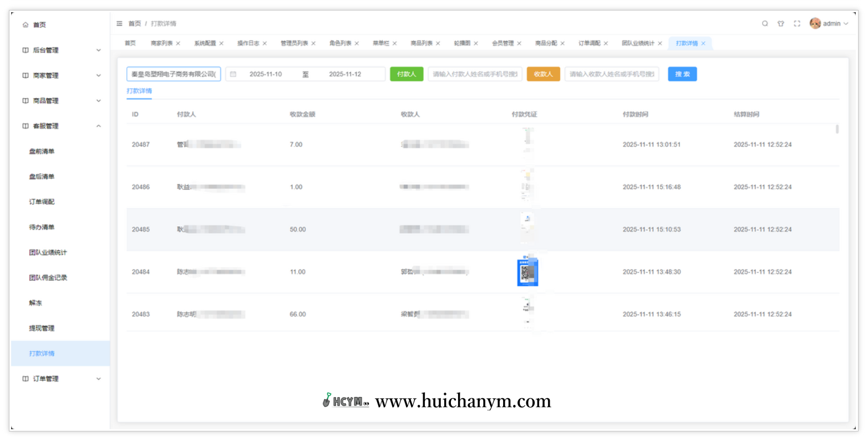This screenshot has height=437, width=868.
Task: Toggle the 打款详情 sub-tab under filters
Action: (139, 89)
